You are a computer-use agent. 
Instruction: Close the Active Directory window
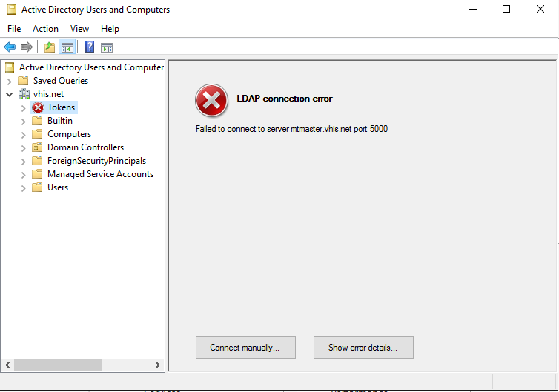pos(540,10)
